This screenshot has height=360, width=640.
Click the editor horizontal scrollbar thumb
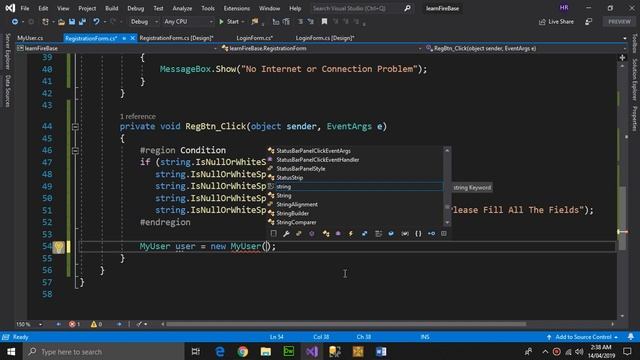pos(346,324)
